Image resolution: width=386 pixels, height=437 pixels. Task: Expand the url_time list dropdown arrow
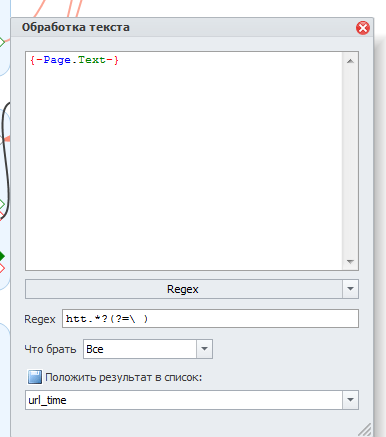point(350,400)
